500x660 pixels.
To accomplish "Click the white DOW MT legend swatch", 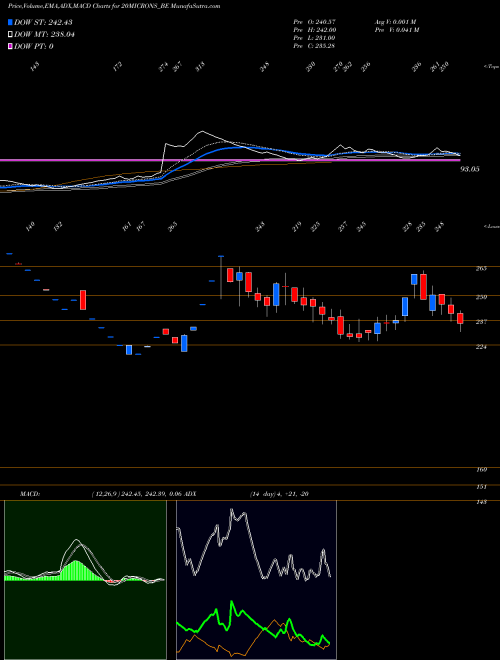I will (11, 34).
